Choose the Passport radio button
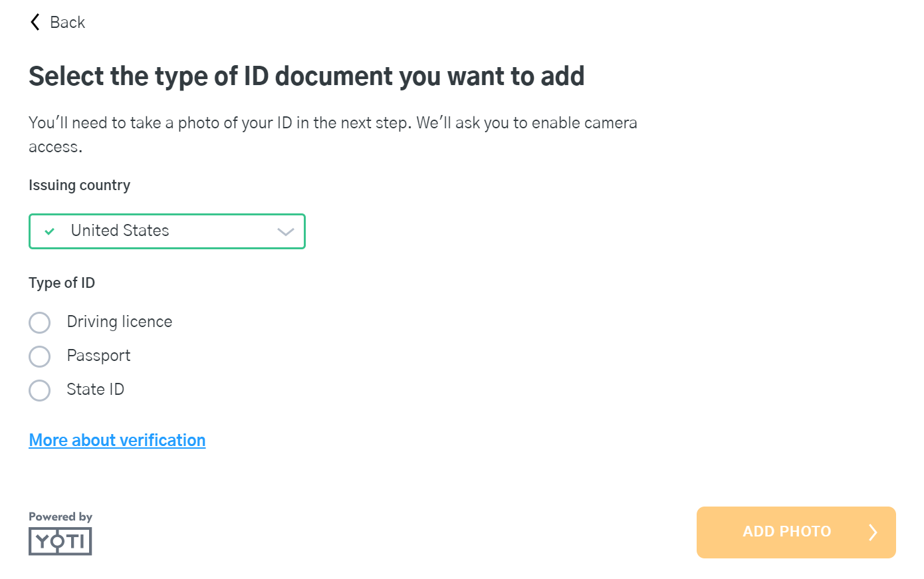The image size is (924, 579). pyautogui.click(x=40, y=356)
